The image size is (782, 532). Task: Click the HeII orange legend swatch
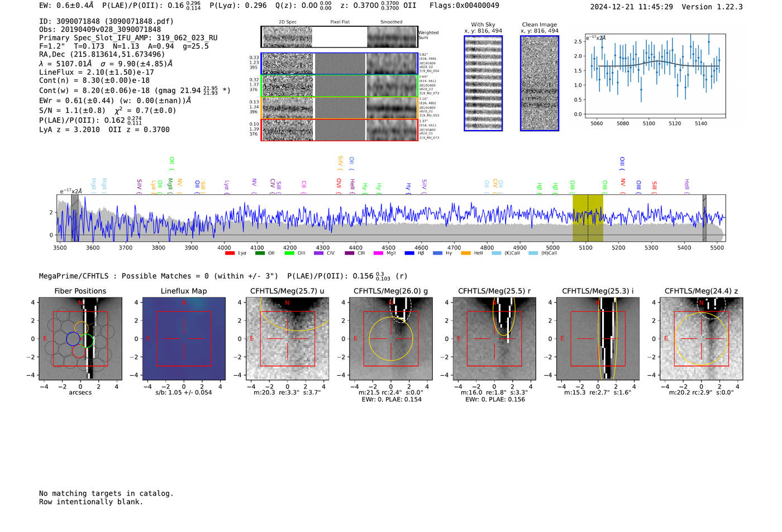pos(466,253)
